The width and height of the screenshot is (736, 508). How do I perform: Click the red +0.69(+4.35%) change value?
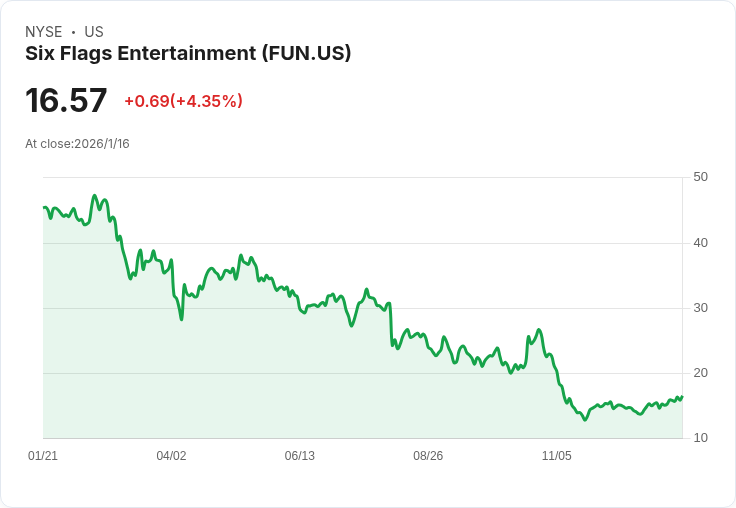(183, 101)
